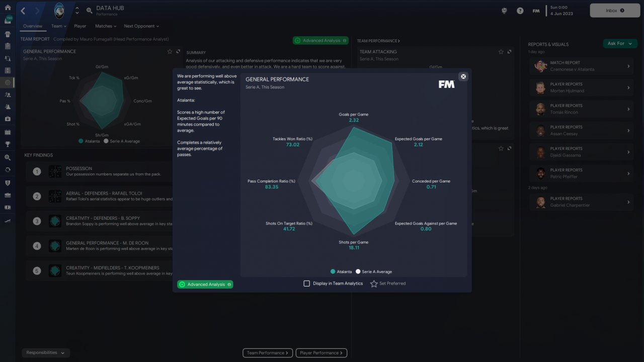Click the Creativity Defenders B. Soppy chart thumbnail
This screenshot has width=644, height=362.
pos(55,221)
